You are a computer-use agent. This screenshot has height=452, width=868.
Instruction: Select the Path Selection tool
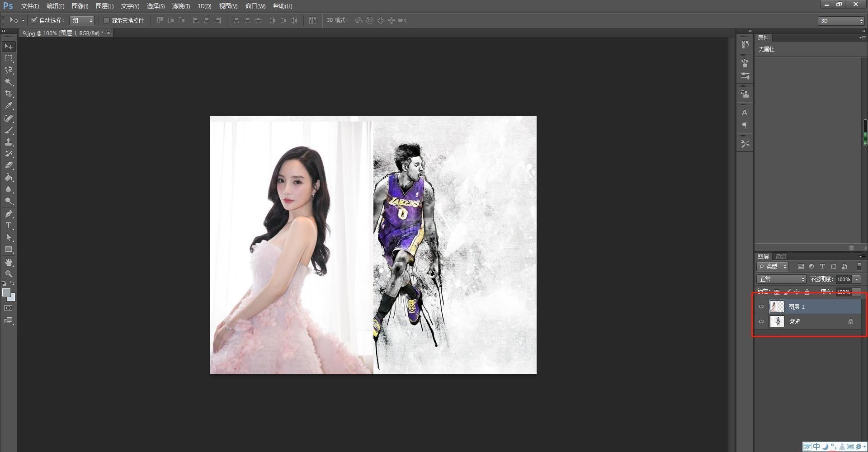click(9, 237)
